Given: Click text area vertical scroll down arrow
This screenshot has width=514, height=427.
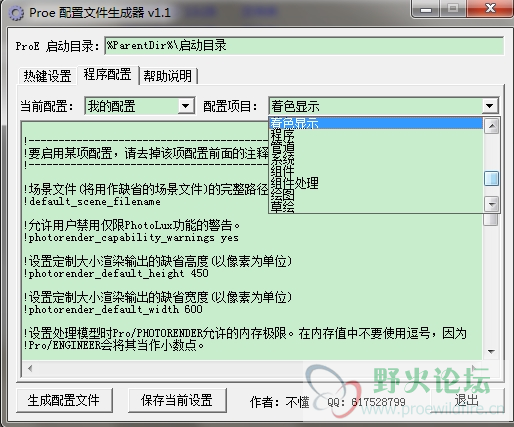Looking at the screenshot, I should pos(491,352).
